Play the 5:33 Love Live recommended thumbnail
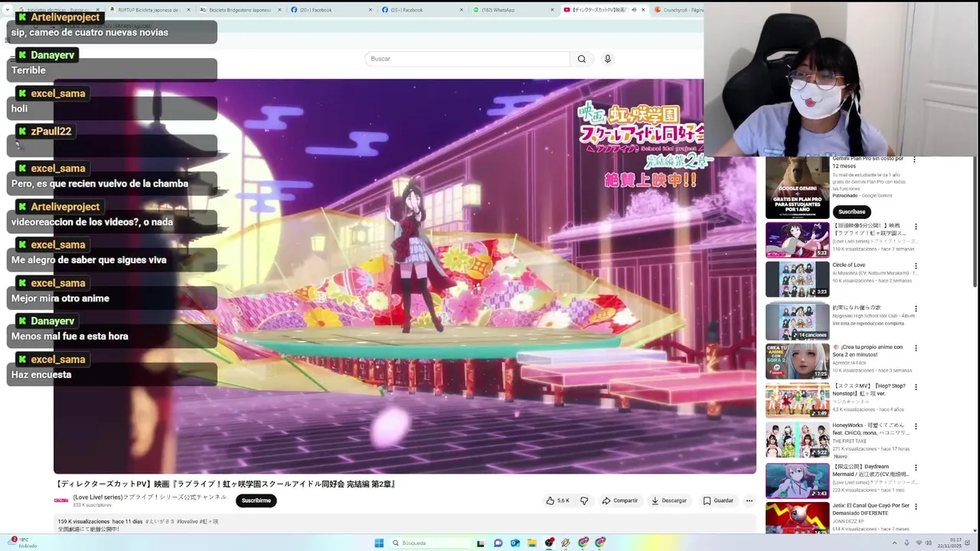This screenshot has height=551, width=980. [x=797, y=240]
